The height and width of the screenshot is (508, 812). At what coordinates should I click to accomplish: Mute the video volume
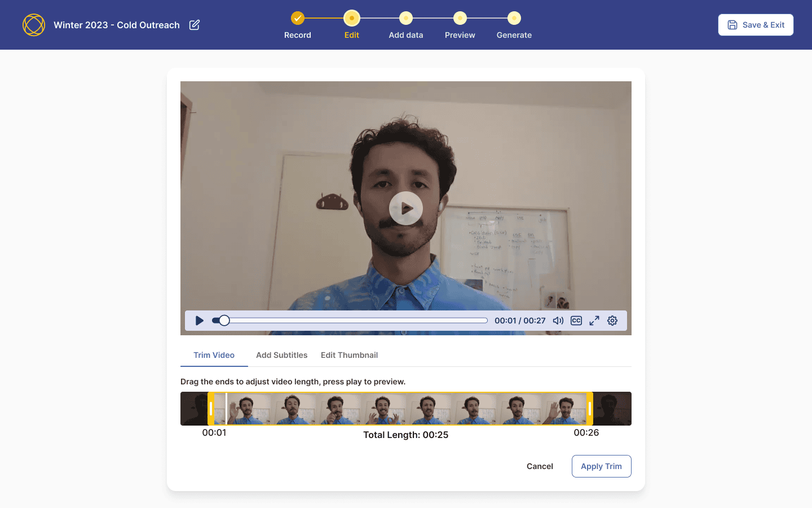[558, 321]
